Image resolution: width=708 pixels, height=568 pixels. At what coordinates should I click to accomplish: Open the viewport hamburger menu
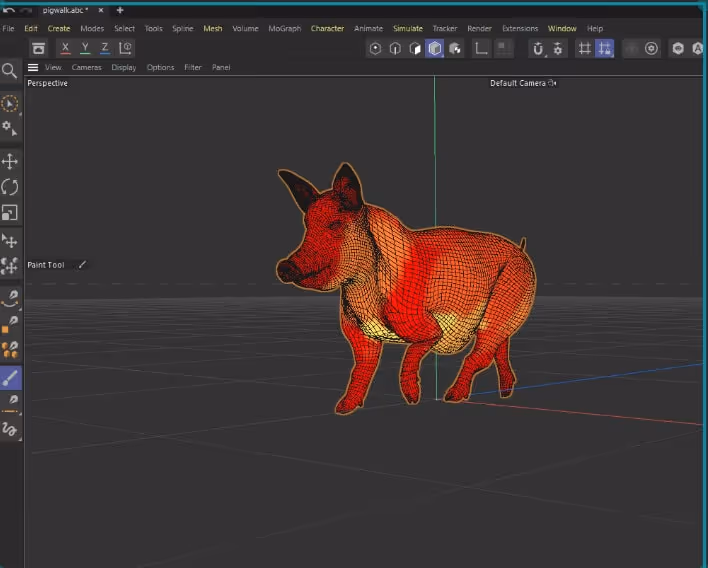tap(33, 68)
